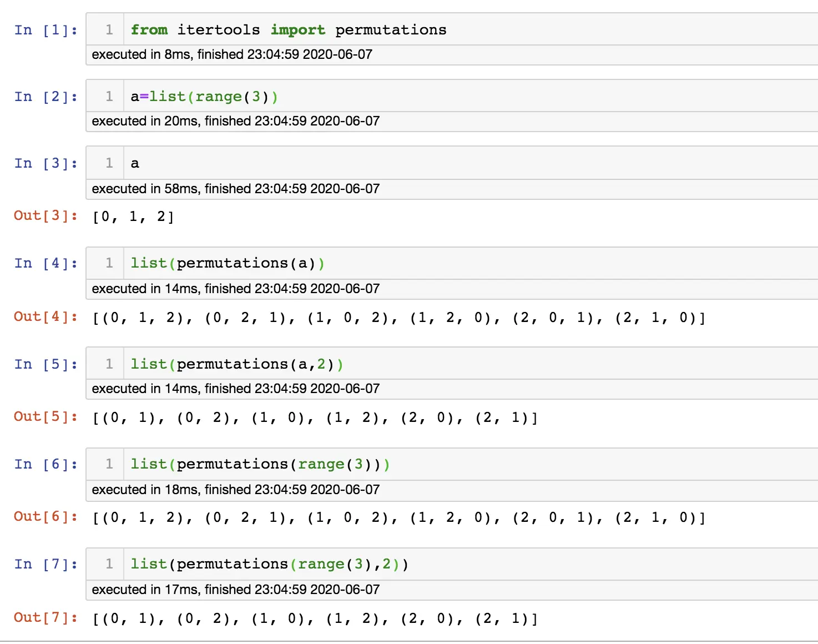Viewport: 818px width, 644px height.
Task: Toggle output area at Out[5] prompt
Action: click(46, 416)
